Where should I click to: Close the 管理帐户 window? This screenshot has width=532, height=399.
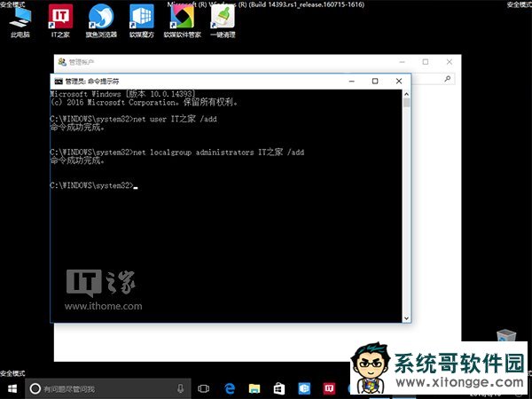(x=450, y=62)
